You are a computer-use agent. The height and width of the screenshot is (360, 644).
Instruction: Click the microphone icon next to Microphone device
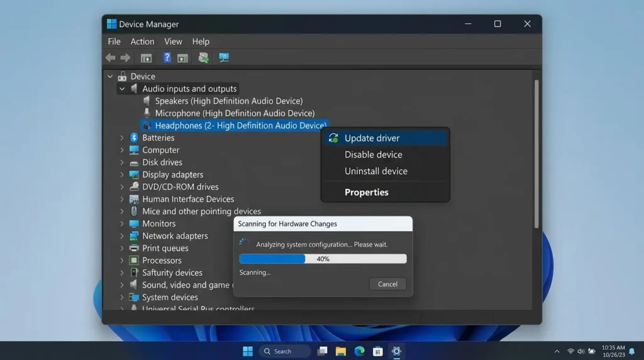[147, 113]
